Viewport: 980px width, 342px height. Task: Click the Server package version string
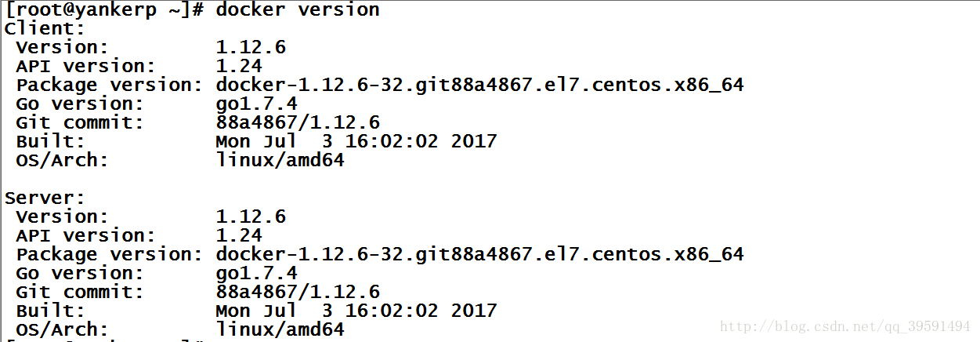479,254
